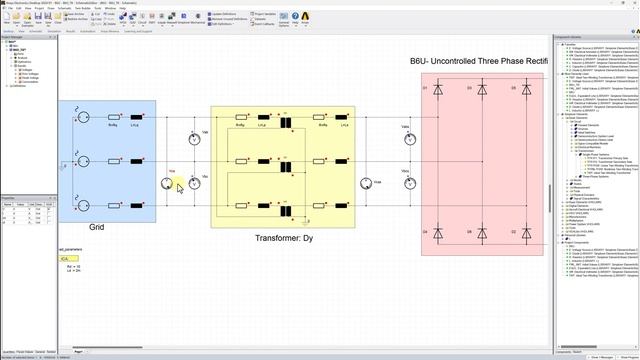Insert an Icepak design

click(162, 18)
